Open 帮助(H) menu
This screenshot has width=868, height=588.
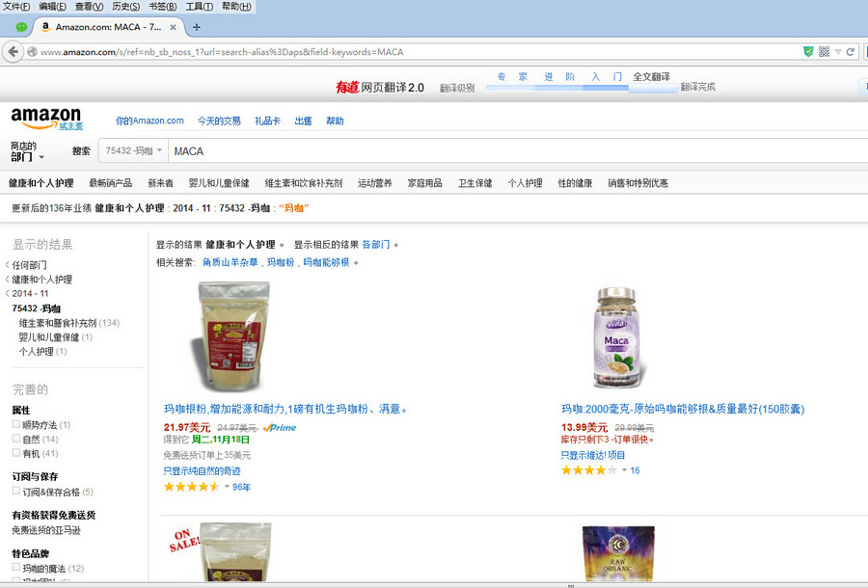[x=236, y=7]
